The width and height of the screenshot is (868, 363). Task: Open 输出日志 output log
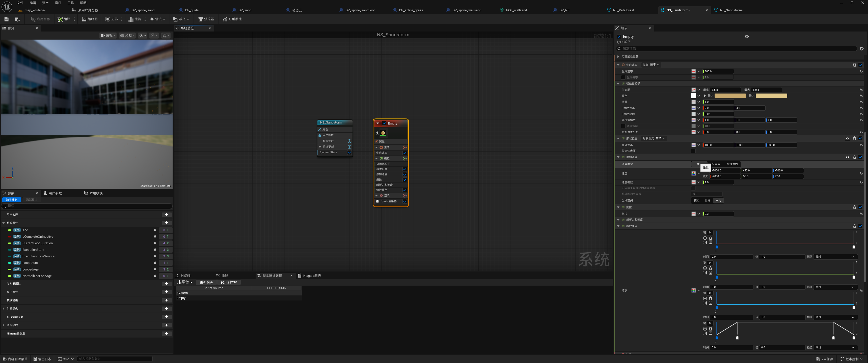[42, 359]
